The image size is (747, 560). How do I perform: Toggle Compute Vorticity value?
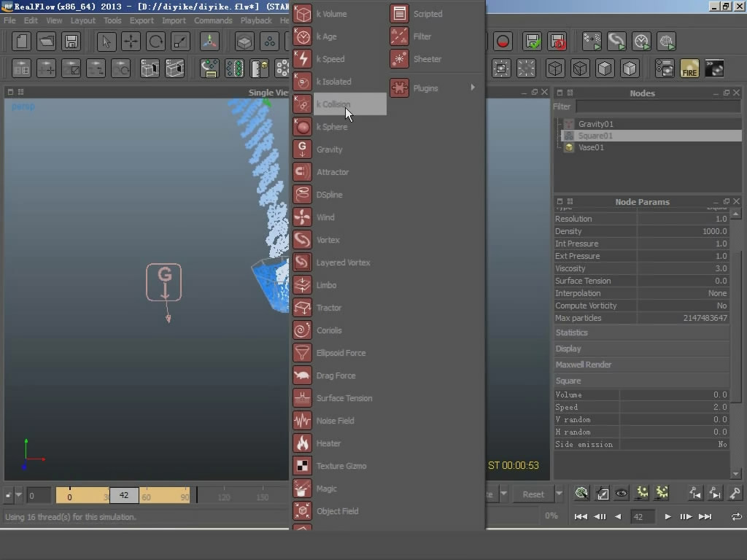(x=683, y=306)
